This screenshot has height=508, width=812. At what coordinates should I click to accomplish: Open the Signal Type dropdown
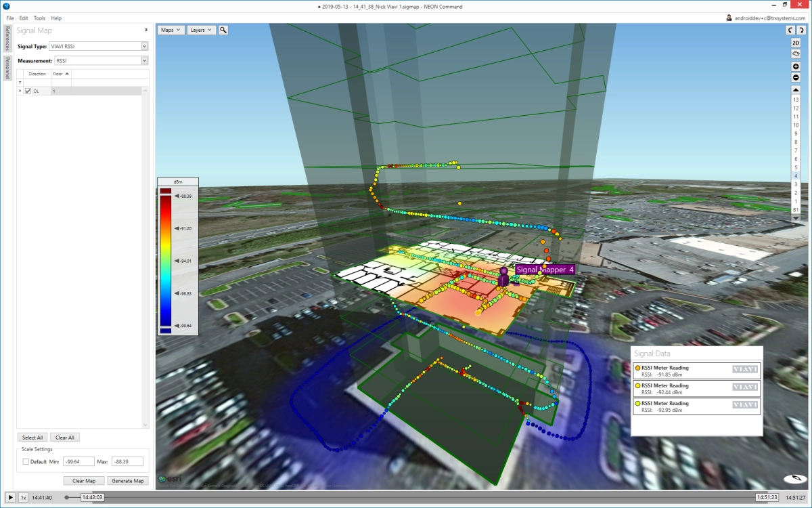(x=144, y=46)
